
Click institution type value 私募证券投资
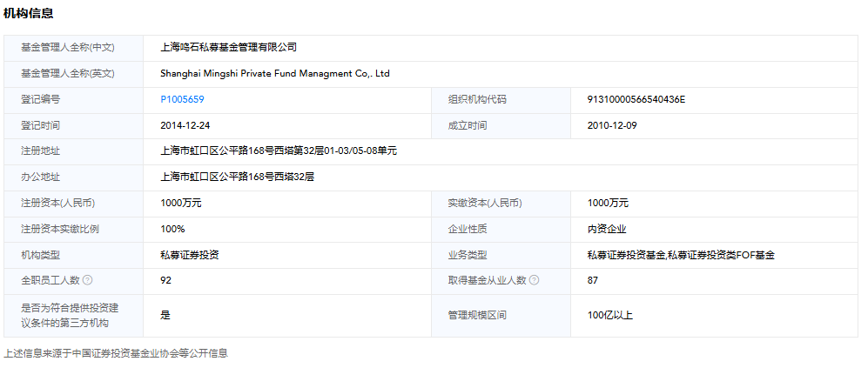[189, 255]
